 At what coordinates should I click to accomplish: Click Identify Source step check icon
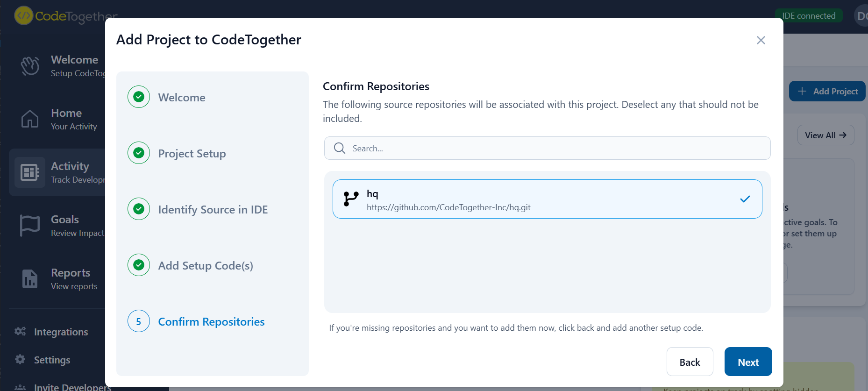[x=139, y=209]
